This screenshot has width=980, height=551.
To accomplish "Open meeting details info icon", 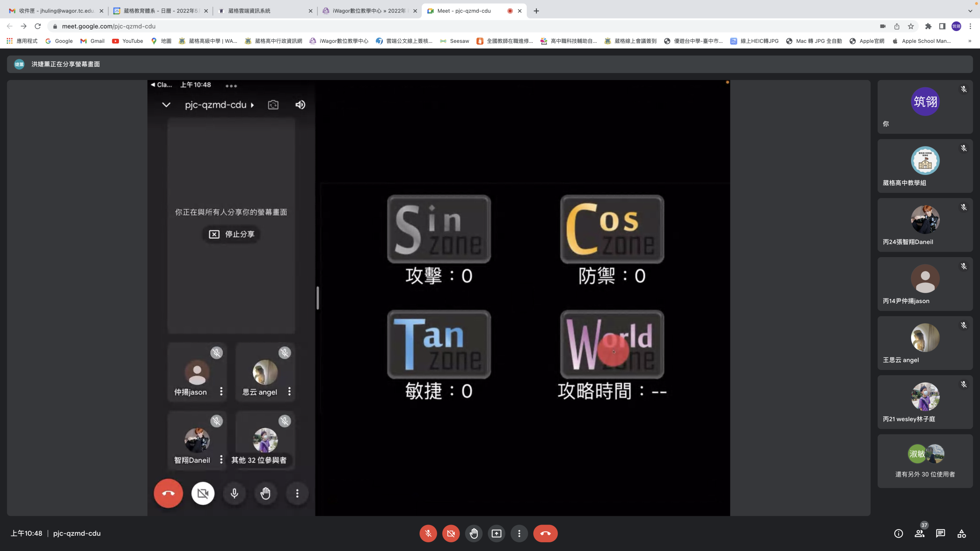I will [x=898, y=533].
